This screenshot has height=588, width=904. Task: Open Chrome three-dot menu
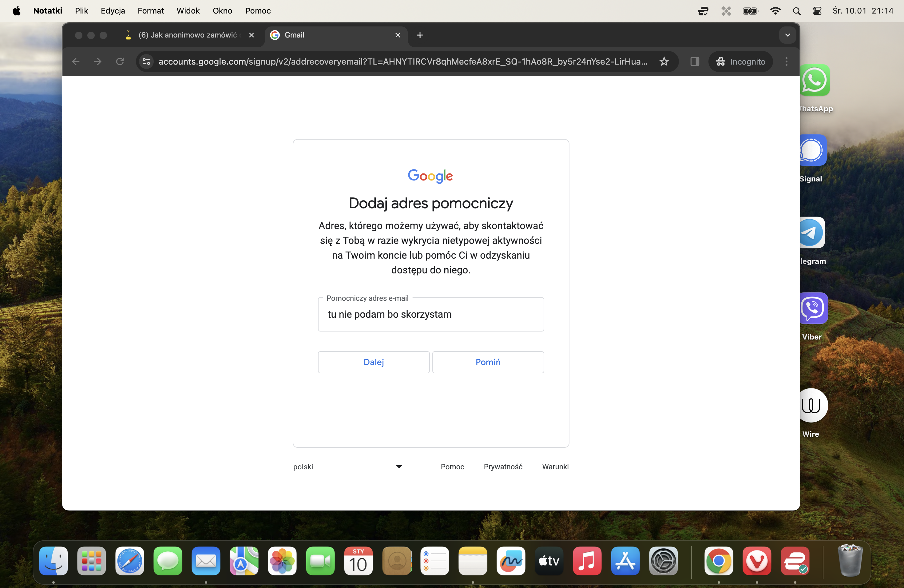[x=786, y=62]
